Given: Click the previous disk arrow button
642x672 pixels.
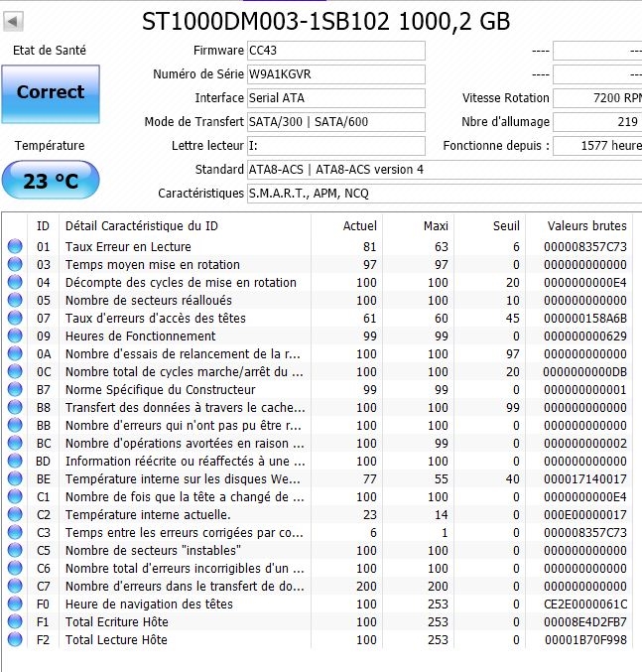Looking at the screenshot, I should point(13,22).
